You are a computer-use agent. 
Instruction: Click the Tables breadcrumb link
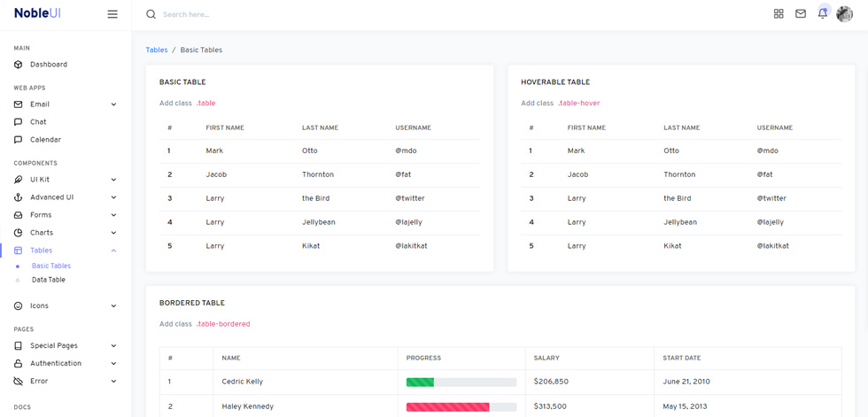[x=157, y=50]
